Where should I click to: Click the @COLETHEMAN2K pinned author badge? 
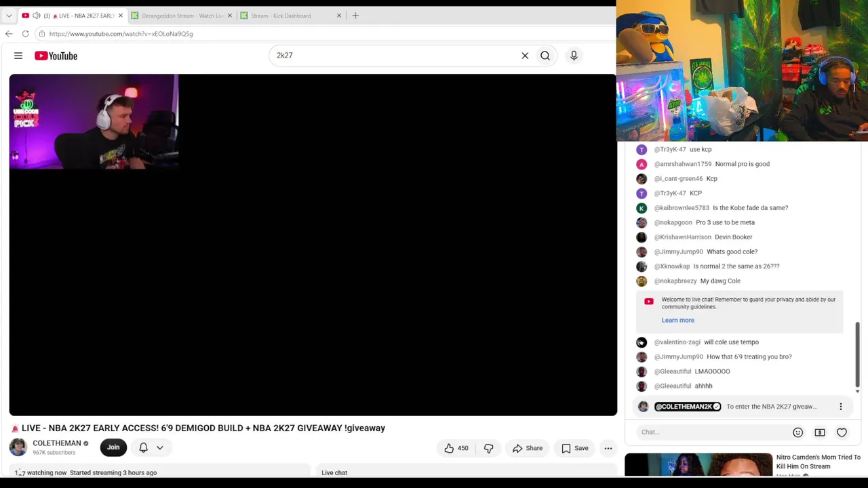pos(688,407)
